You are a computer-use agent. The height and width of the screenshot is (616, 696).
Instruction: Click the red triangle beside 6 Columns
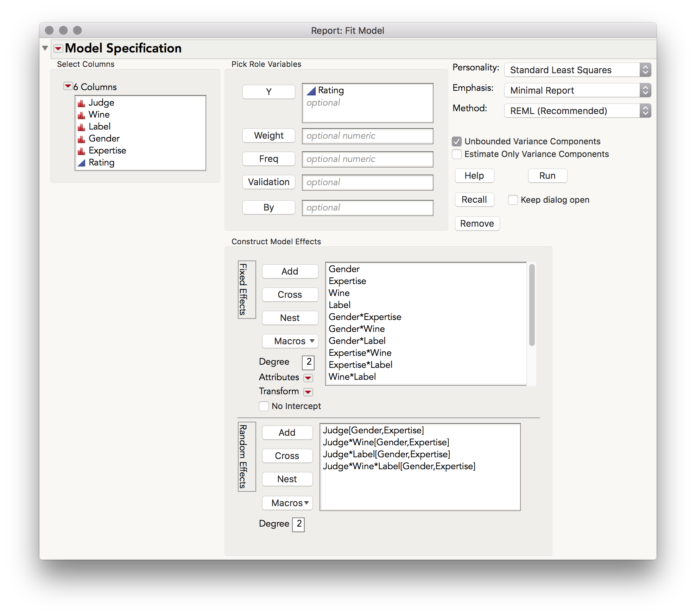(68, 86)
